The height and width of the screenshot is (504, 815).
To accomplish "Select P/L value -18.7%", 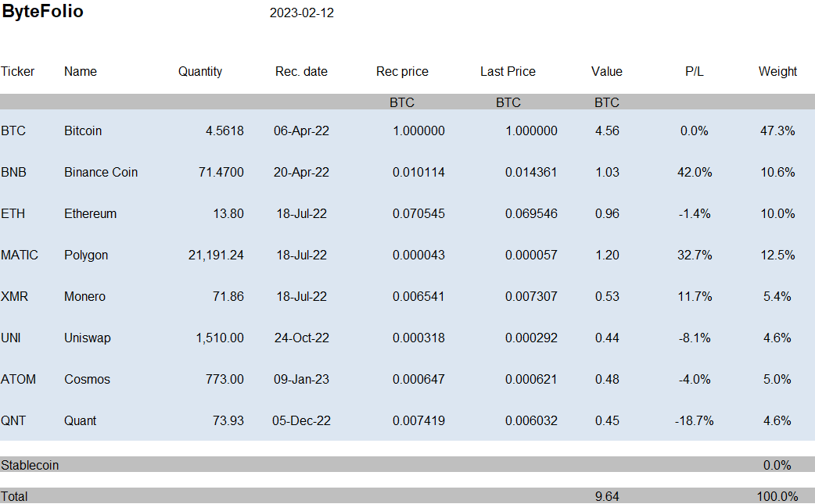I will point(695,421).
